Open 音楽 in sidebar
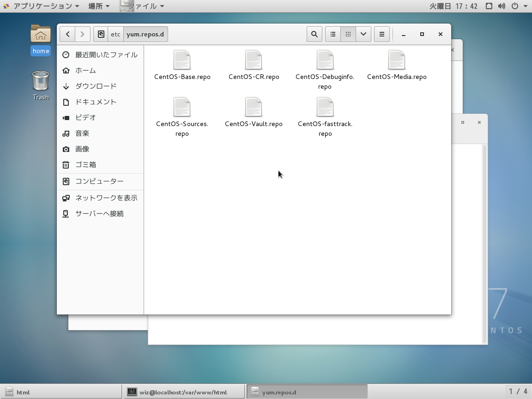Image resolution: width=532 pixels, height=399 pixels. (x=100, y=133)
